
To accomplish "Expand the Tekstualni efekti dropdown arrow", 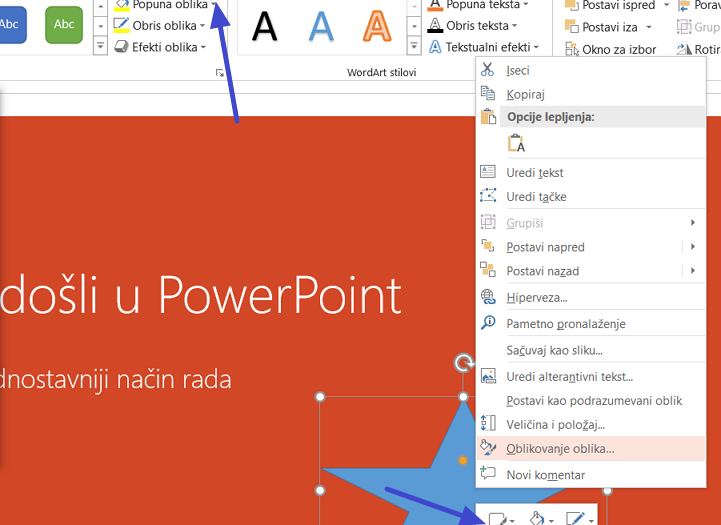I will (x=536, y=47).
